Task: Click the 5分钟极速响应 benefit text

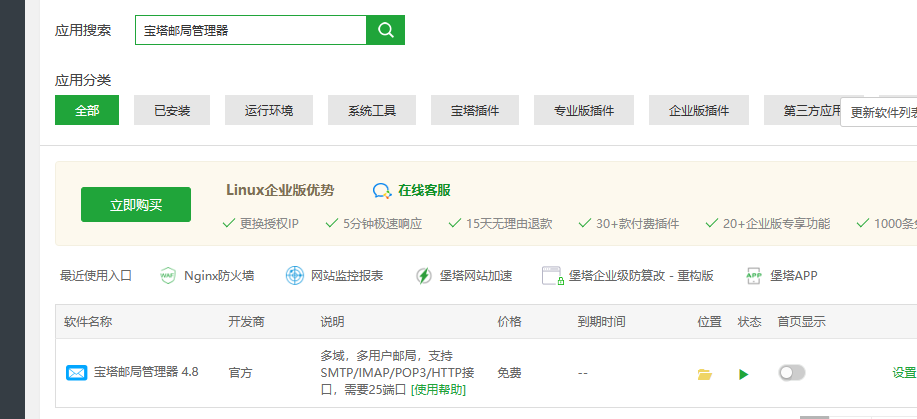Action: coord(382,224)
